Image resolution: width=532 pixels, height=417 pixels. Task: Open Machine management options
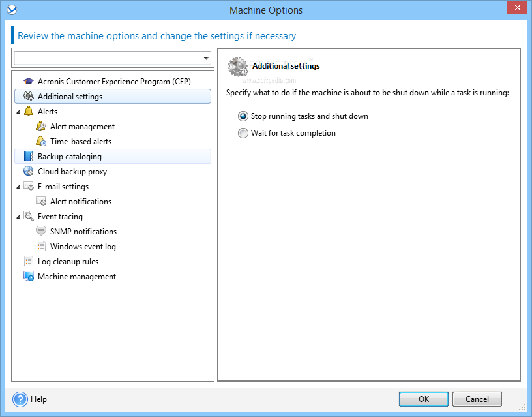pos(77,277)
